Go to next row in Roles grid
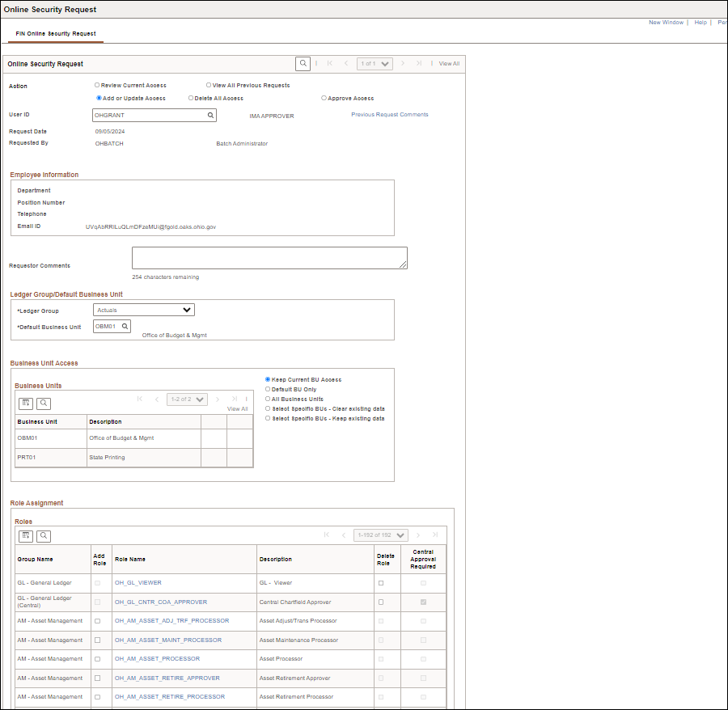 click(417, 535)
